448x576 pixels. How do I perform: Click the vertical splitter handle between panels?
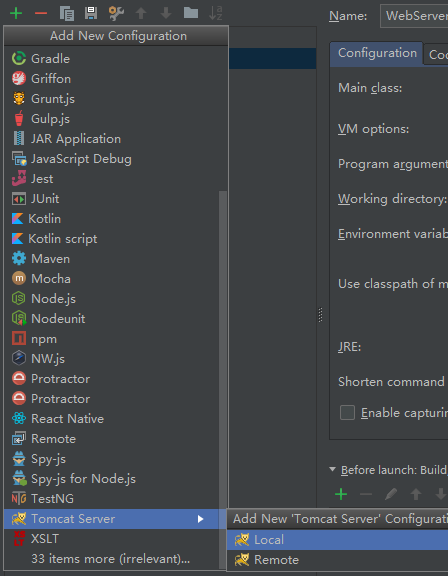tap(320, 315)
